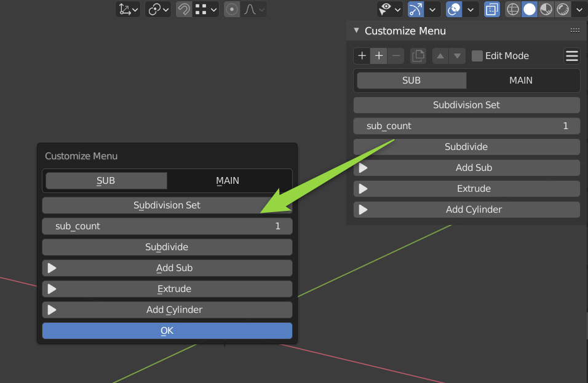Click sub_count field in sidebar panel
This screenshot has height=383, width=588.
tap(466, 126)
